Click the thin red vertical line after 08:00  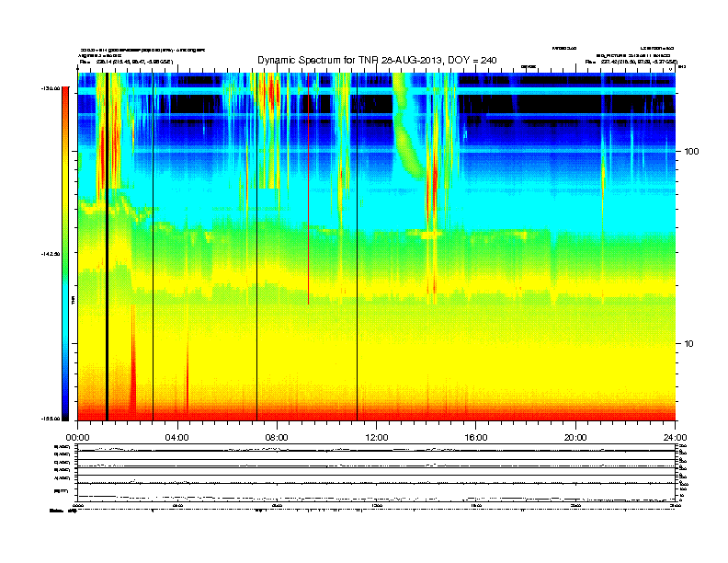(x=308, y=189)
